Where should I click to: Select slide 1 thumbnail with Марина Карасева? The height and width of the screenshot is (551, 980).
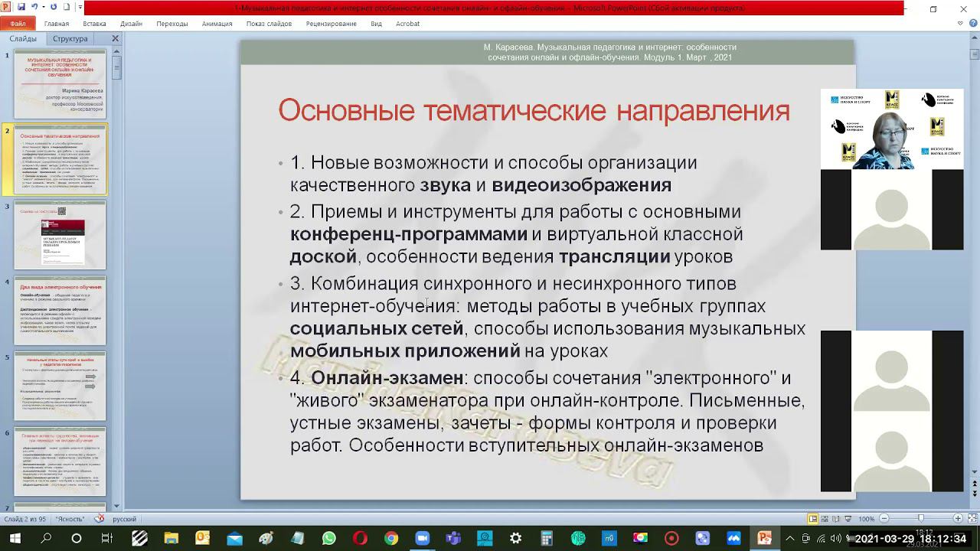60,85
